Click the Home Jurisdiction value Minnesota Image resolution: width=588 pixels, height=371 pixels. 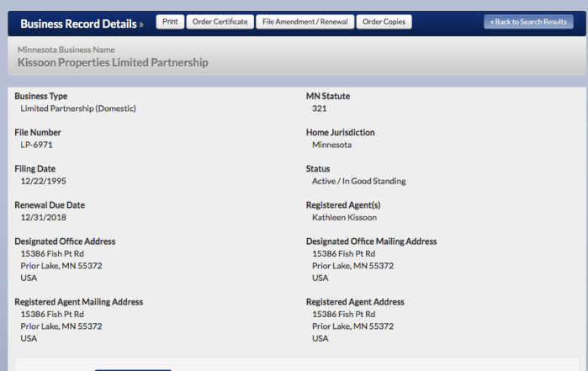[331, 145]
